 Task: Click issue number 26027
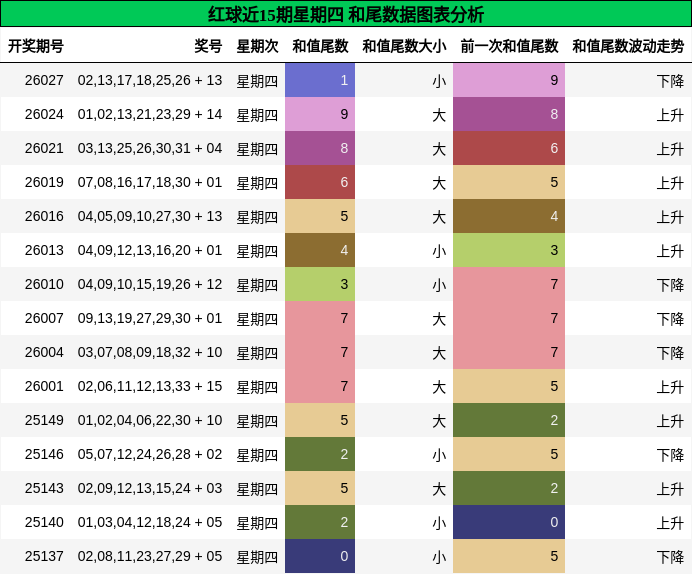44,80
